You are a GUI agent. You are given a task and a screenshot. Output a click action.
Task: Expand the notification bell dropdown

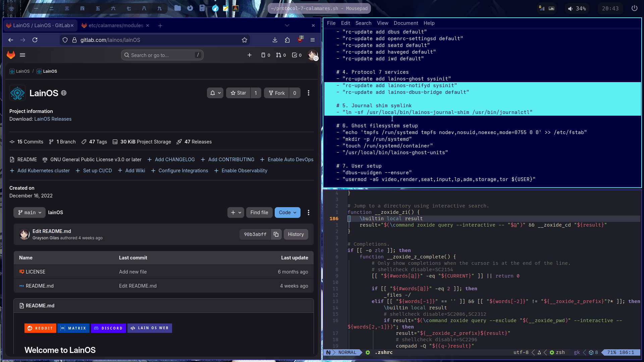pos(215,93)
